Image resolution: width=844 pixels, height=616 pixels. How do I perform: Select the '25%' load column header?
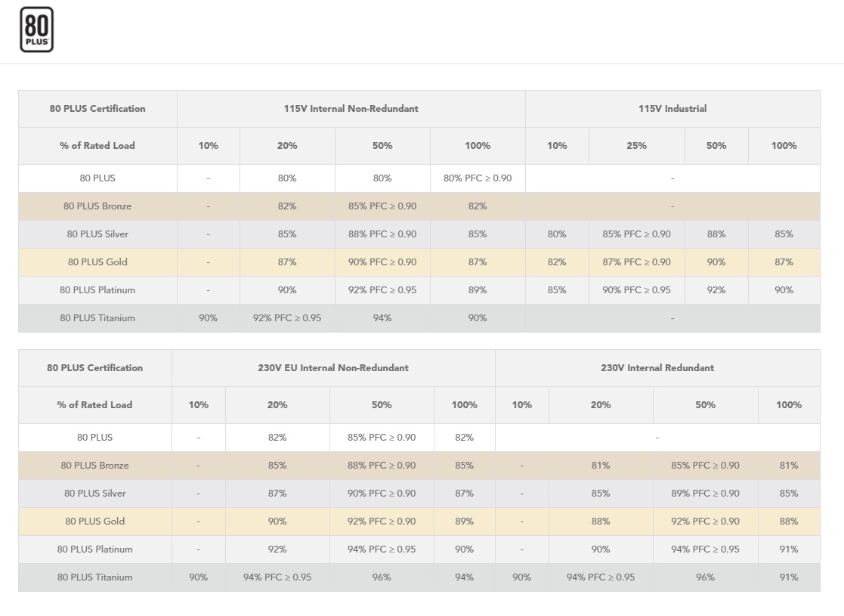point(636,146)
